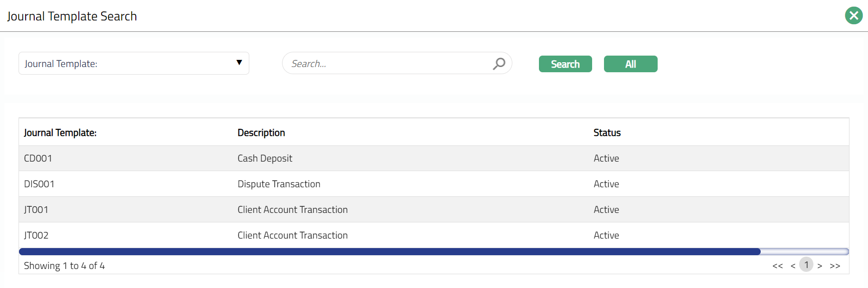This screenshot has height=288, width=868.
Task: Click the horizontal blue scrollbar
Action: (x=389, y=251)
